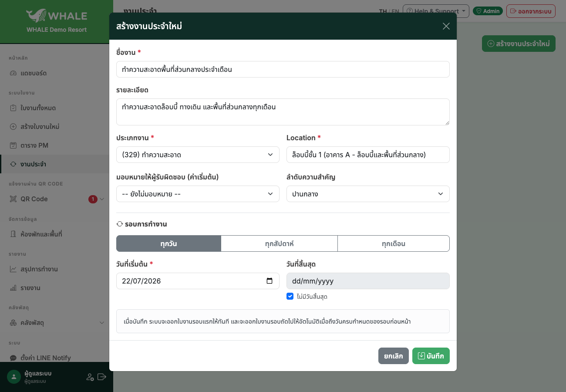This screenshot has height=392, width=566.
Task: Close the สร้างงานประจำใหม่ dialog with X
Action: coord(446,26)
